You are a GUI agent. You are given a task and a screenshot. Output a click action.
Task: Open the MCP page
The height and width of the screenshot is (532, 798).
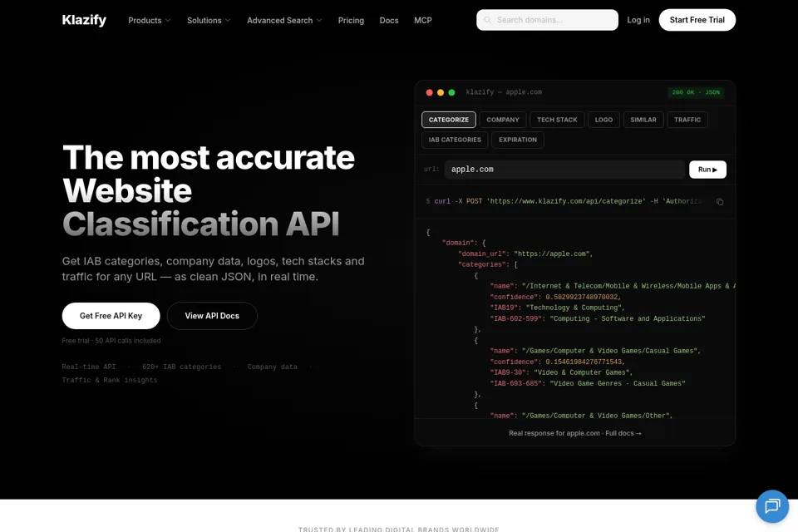click(422, 20)
